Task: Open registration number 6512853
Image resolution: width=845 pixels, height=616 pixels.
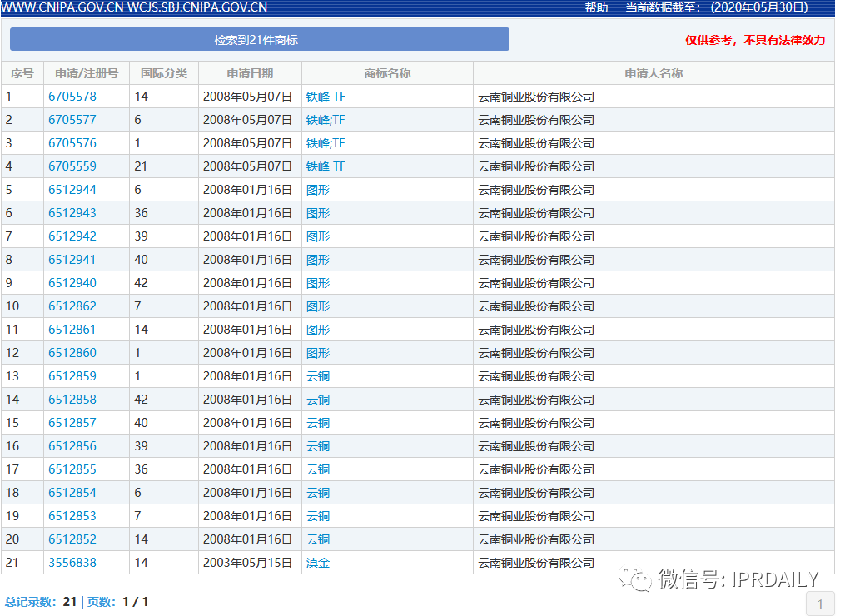Action: [72, 516]
